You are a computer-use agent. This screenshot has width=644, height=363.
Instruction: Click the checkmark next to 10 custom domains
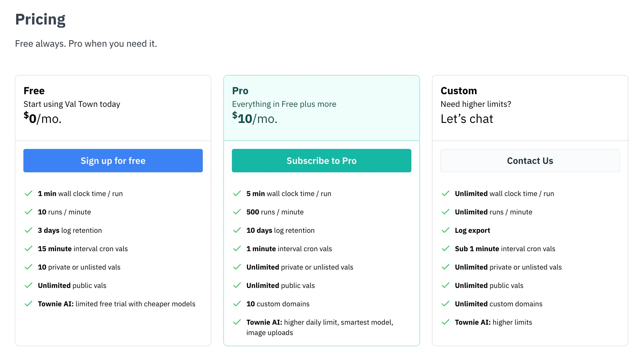click(x=237, y=304)
